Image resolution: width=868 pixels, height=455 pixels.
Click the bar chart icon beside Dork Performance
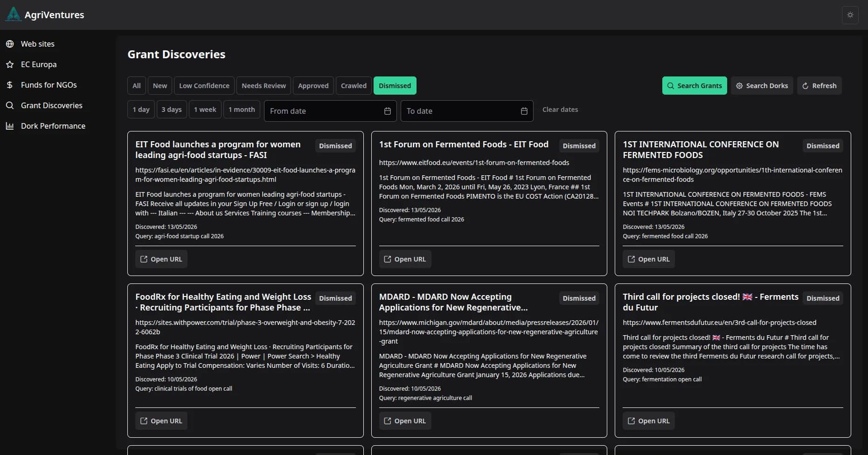click(x=10, y=126)
